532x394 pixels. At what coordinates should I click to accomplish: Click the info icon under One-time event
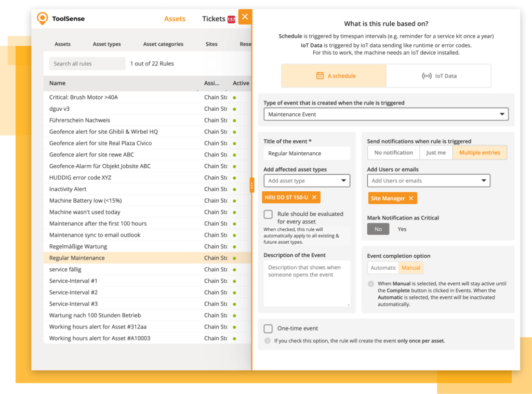click(x=268, y=341)
